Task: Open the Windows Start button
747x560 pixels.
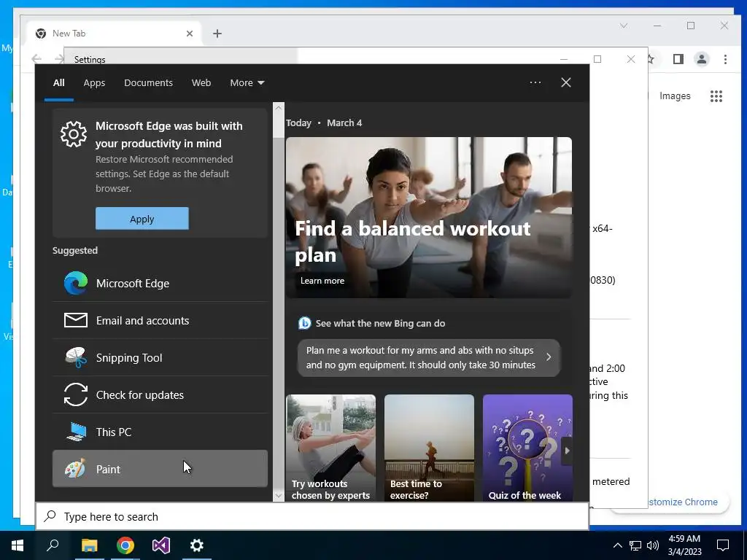Action: [x=18, y=545]
